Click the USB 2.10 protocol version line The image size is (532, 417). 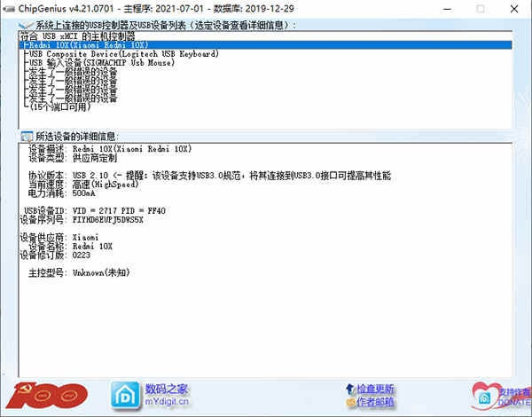(231, 176)
